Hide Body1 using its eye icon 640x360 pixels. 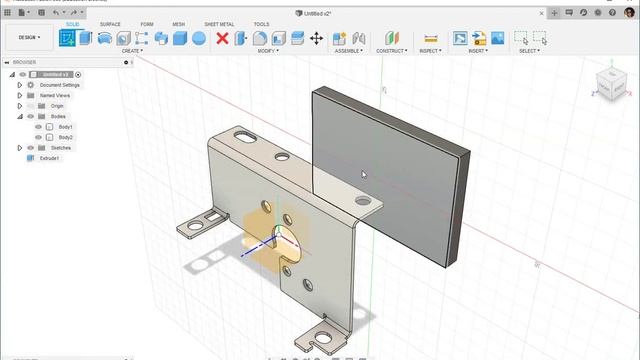pyautogui.click(x=38, y=127)
